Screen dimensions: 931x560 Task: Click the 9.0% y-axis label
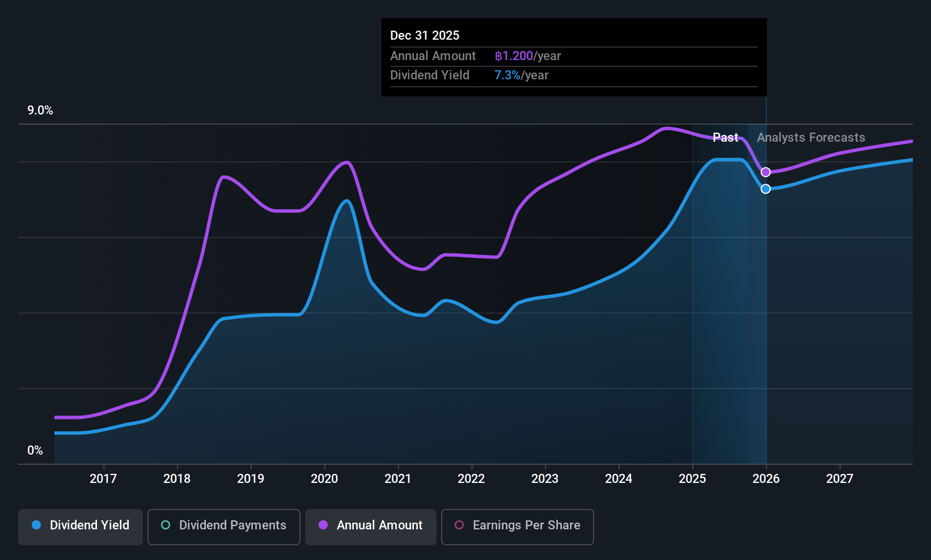point(40,111)
